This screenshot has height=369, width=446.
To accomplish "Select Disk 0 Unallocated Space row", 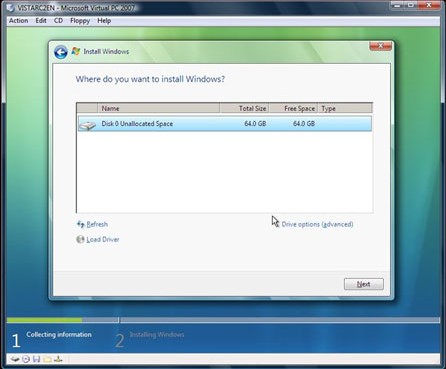I will coord(225,124).
